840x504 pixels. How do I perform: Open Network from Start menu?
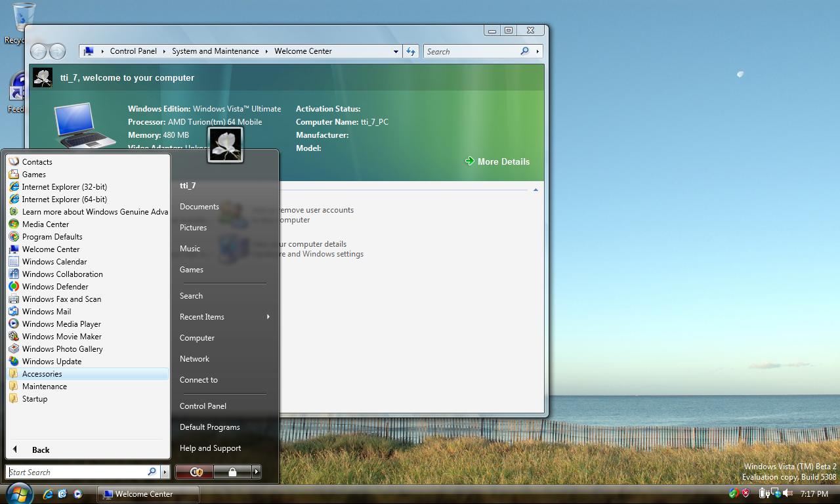tap(194, 359)
